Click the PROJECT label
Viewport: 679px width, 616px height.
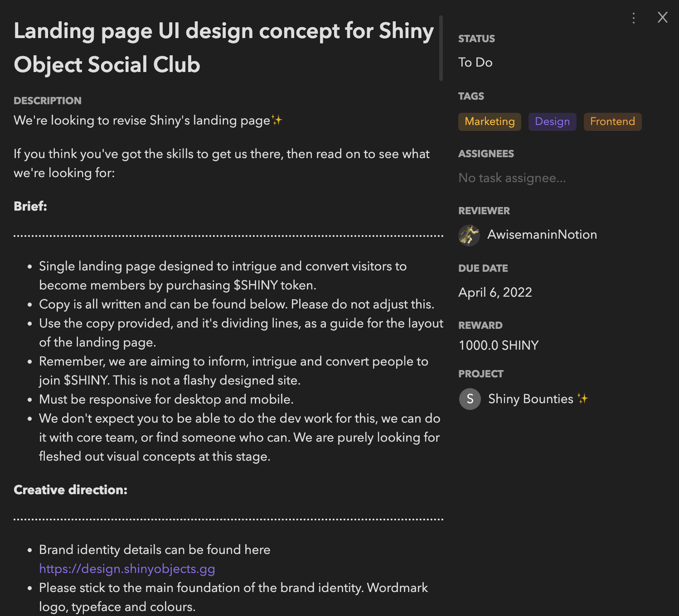(481, 374)
